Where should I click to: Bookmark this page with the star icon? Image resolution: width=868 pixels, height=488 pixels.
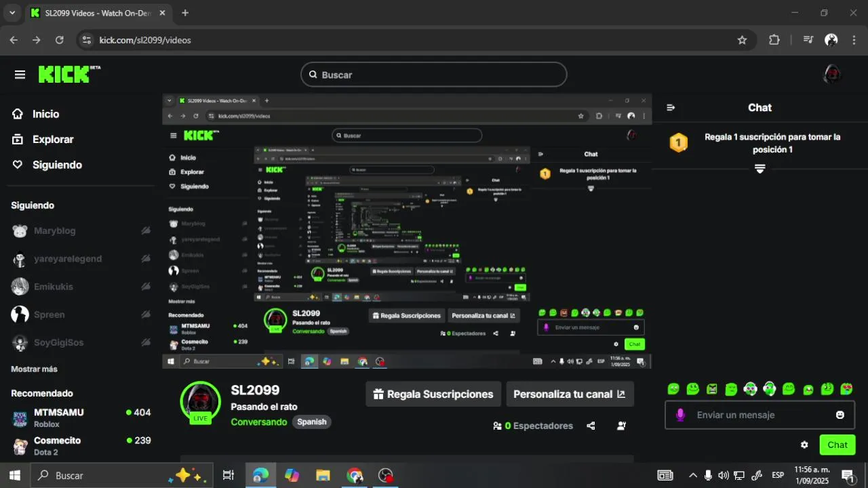point(742,40)
